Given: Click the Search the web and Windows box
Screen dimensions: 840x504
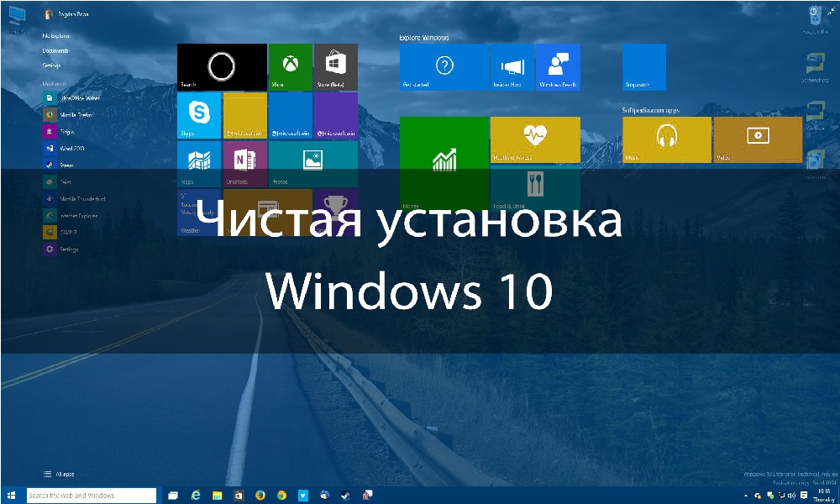Looking at the screenshot, I should [x=91, y=496].
